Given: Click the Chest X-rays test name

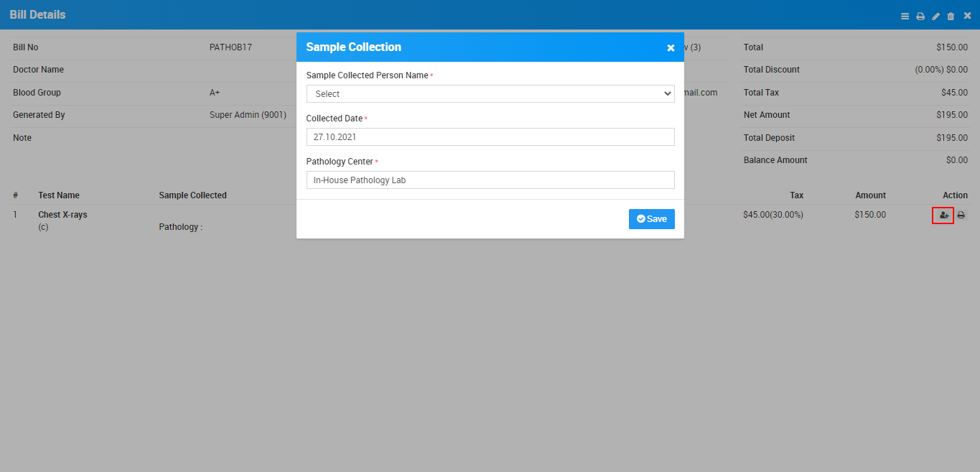Looking at the screenshot, I should (62, 215).
